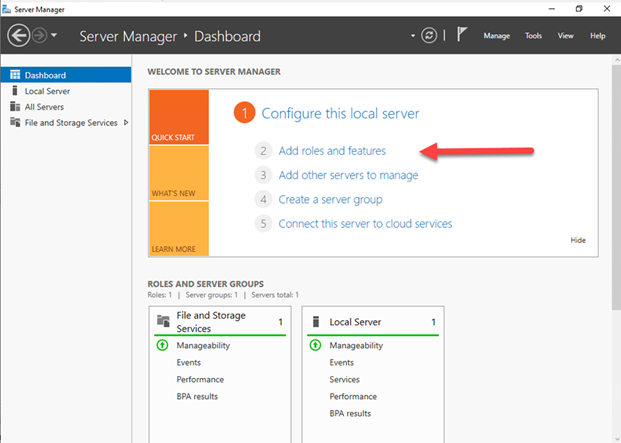Image resolution: width=621 pixels, height=443 pixels.
Task: Open Services in Local Server tile
Action: coord(345,379)
